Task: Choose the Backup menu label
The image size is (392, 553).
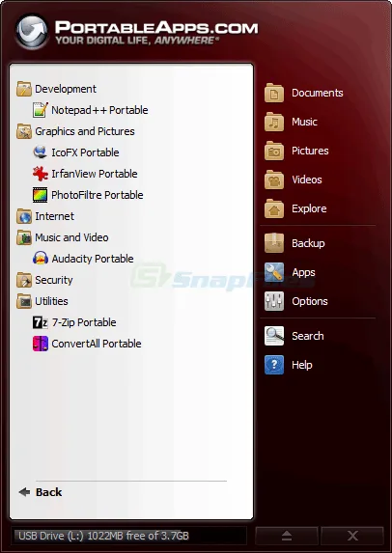Action: [x=308, y=243]
